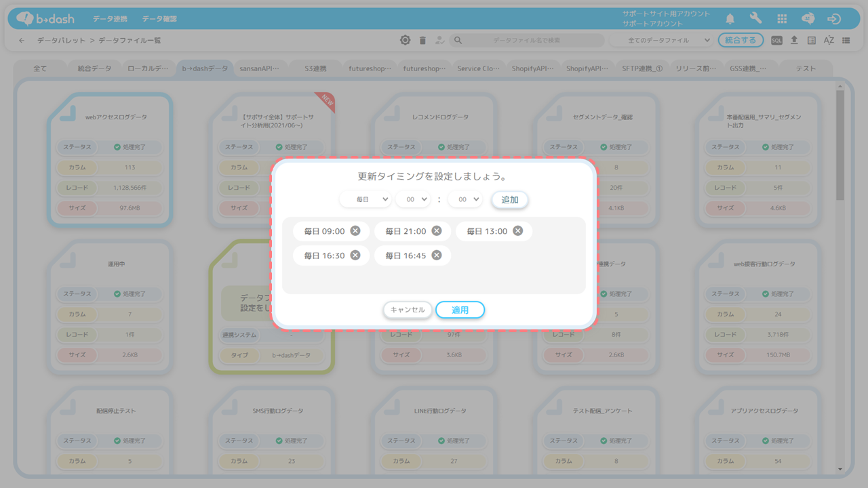The height and width of the screenshot is (488, 868).
Task: Open the データ連携 menu
Action: (110, 19)
